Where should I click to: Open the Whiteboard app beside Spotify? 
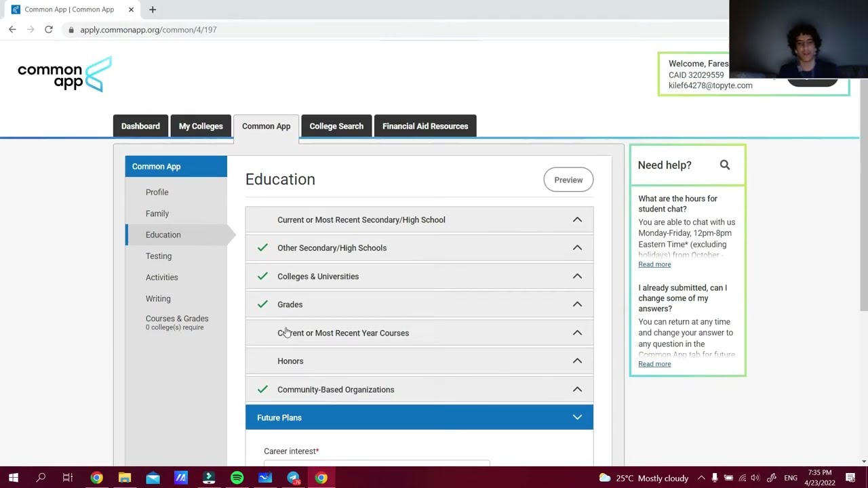point(265,478)
